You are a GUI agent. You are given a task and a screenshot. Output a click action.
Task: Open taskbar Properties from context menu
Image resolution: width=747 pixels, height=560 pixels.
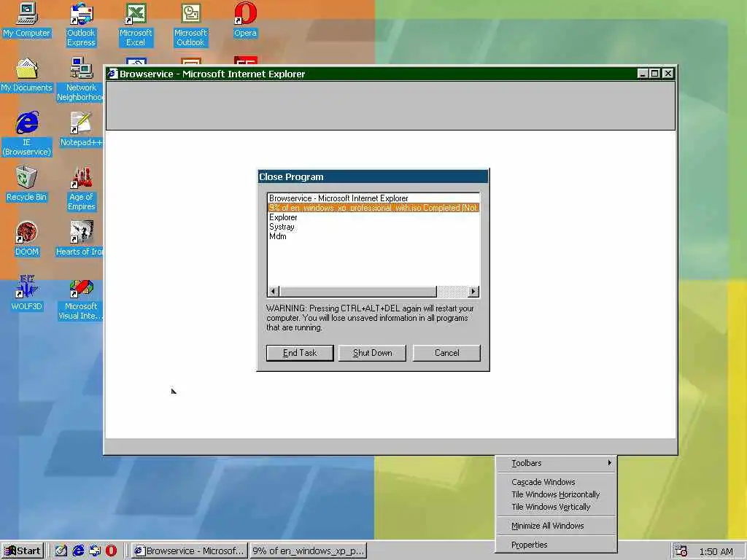[556, 545]
